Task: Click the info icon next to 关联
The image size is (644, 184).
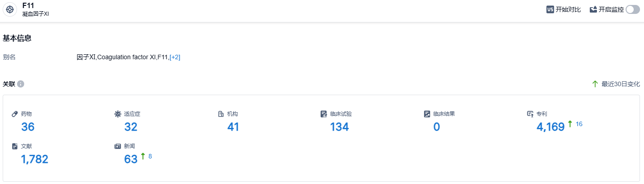Action: tap(21, 84)
